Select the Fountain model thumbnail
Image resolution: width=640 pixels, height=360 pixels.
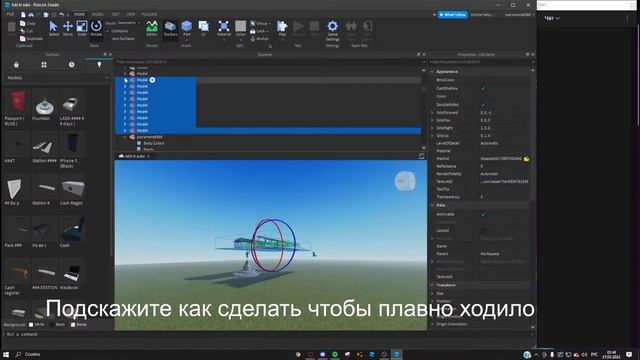44,102
